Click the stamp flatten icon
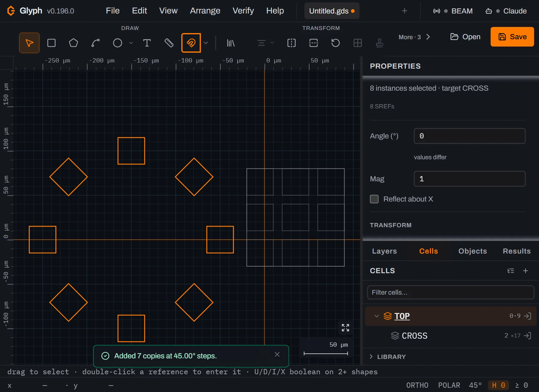 [x=380, y=43]
